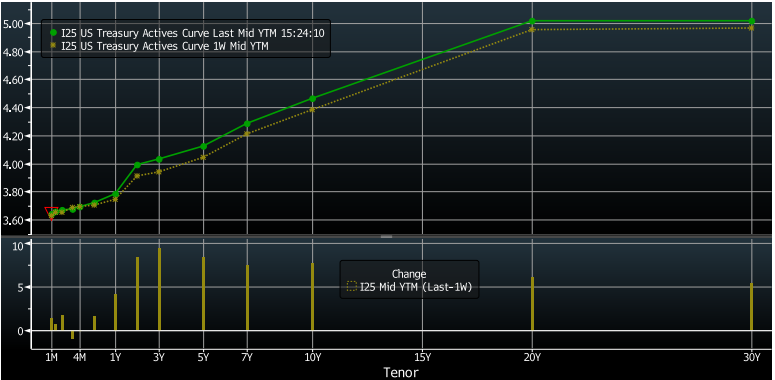Image resolution: width=775 pixels, height=380 pixels.
Task: Click the 4.40 yield axis label
Action: point(12,108)
